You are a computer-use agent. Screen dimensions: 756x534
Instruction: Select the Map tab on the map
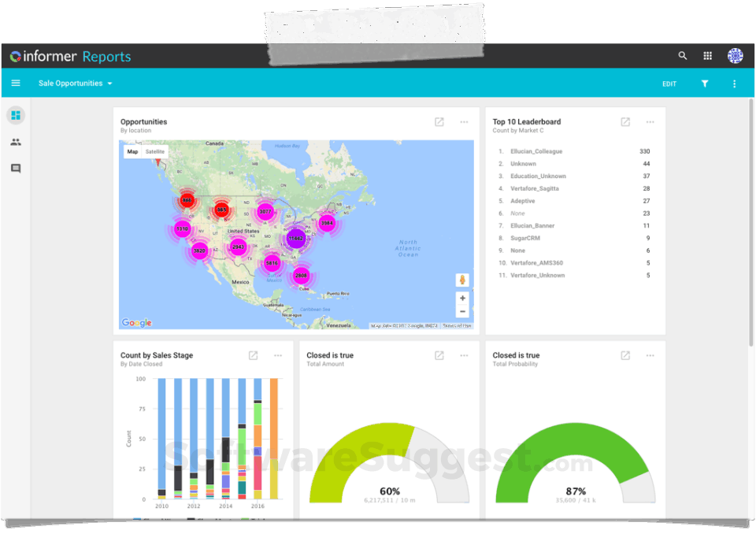point(132,151)
